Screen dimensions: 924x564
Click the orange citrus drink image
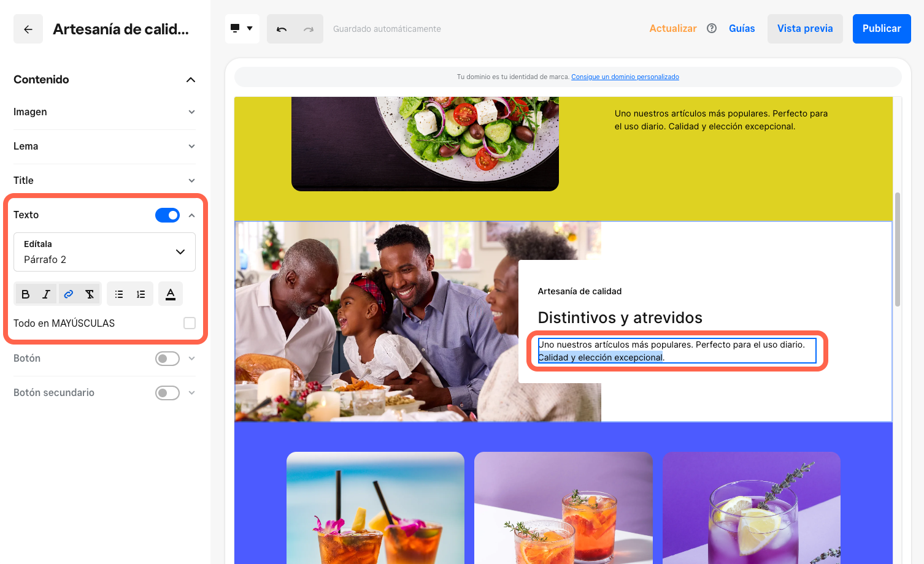(563, 508)
